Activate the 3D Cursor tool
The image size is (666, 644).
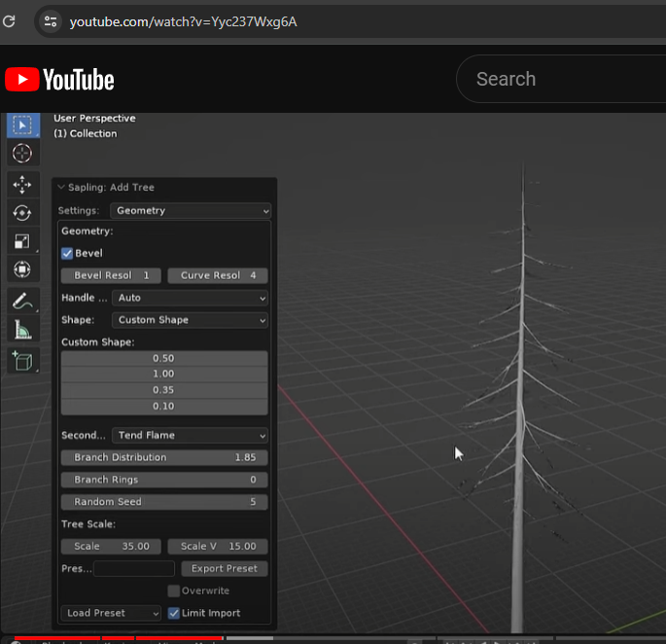tap(22, 154)
